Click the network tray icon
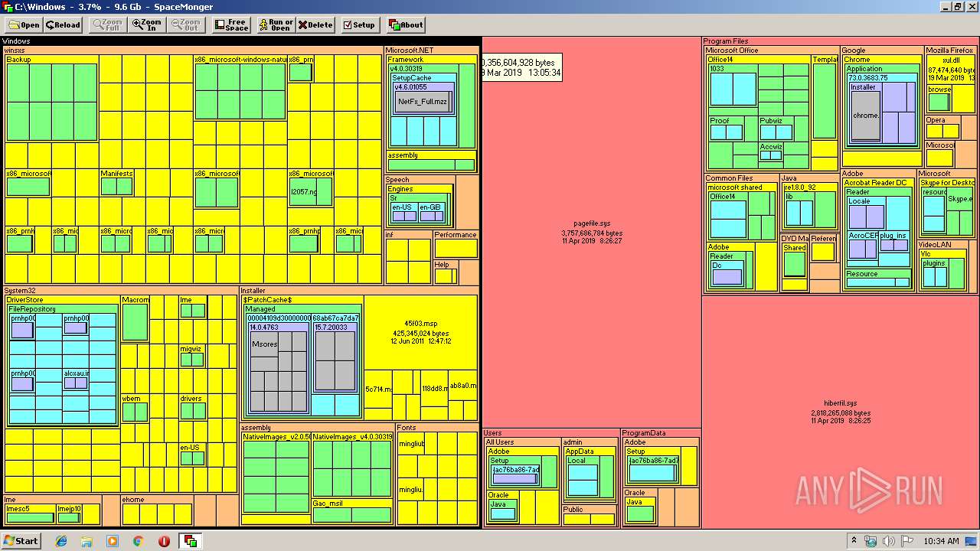The height and width of the screenshot is (551, 980). [x=871, y=541]
